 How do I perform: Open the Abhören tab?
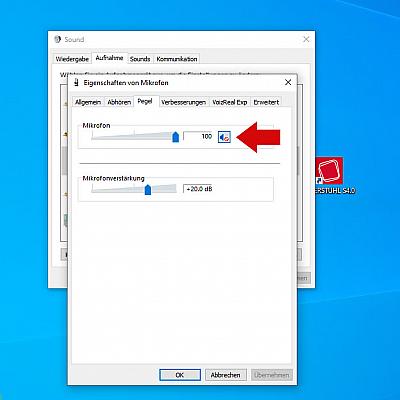(x=119, y=102)
